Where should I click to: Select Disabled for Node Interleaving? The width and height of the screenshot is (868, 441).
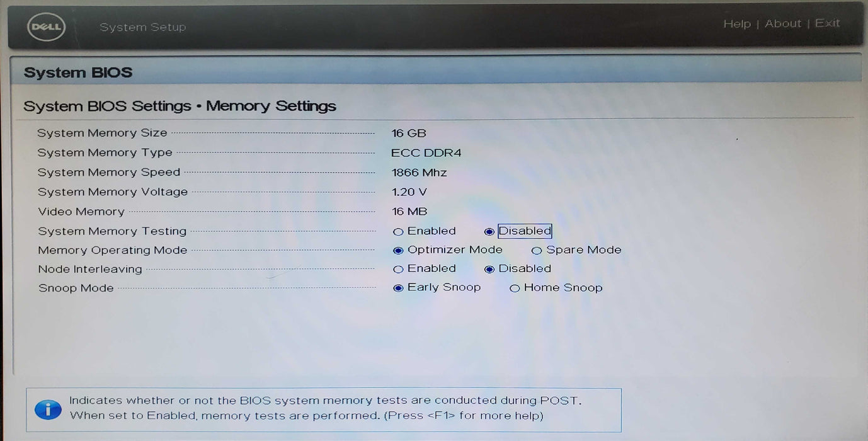point(489,270)
